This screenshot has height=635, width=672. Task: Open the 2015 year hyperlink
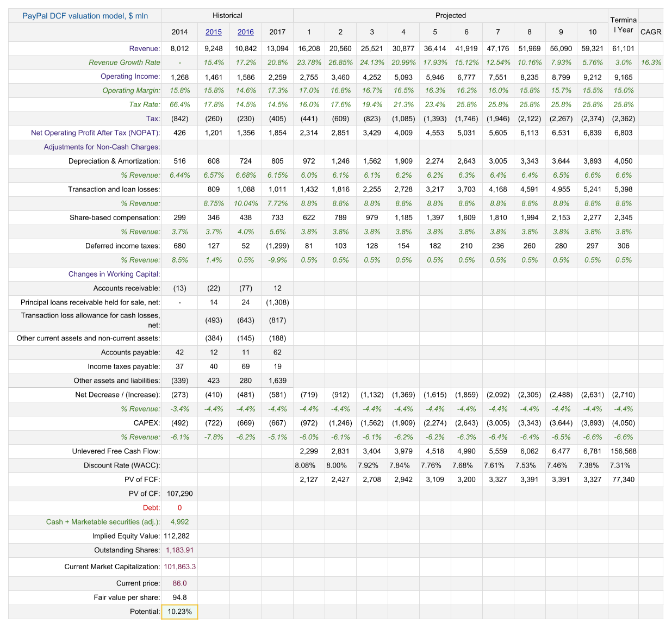click(x=214, y=32)
